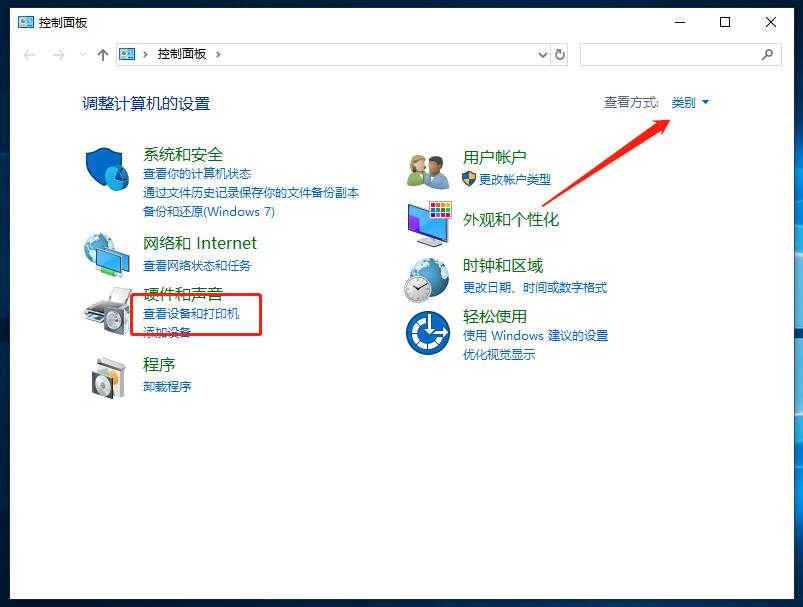Open 程序 category

click(159, 365)
